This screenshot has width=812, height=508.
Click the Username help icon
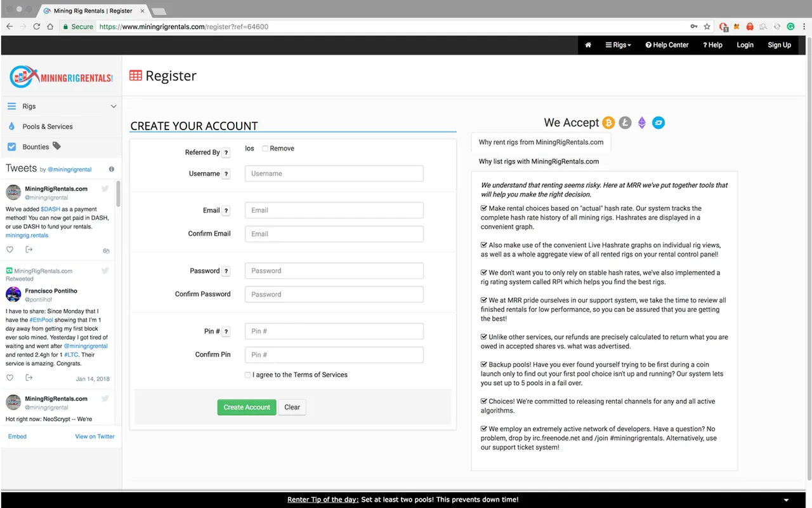(226, 174)
